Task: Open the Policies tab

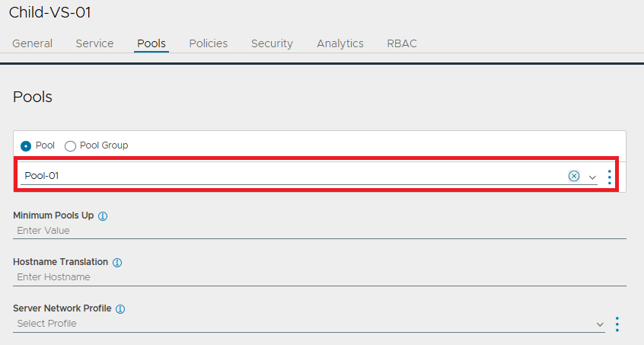Action: (209, 43)
